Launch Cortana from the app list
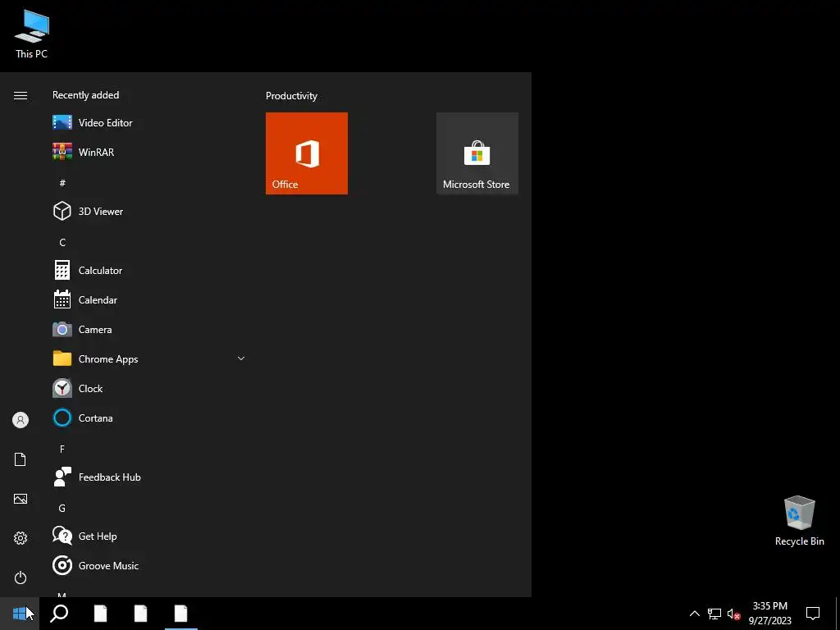This screenshot has width=840, height=630. [x=148, y=418]
